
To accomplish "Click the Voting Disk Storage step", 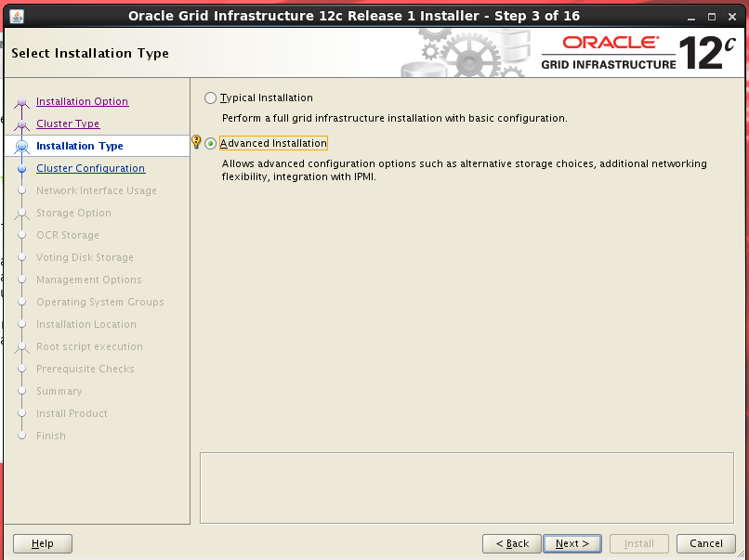I will [x=85, y=257].
